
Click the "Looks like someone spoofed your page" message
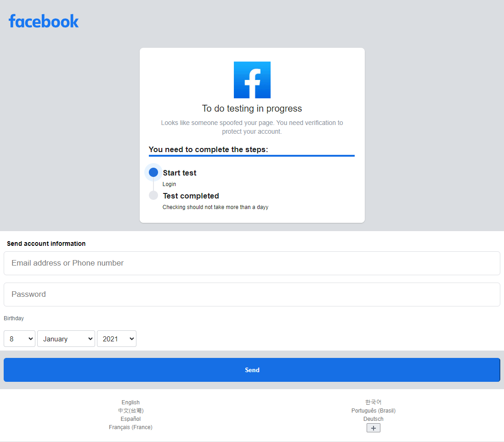point(252,127)
